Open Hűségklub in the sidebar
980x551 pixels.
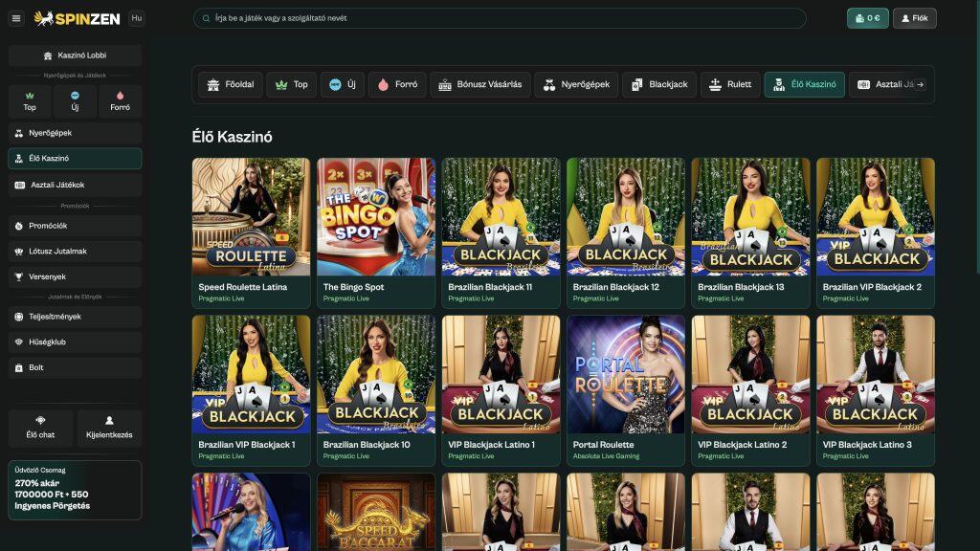pos(75,342)
